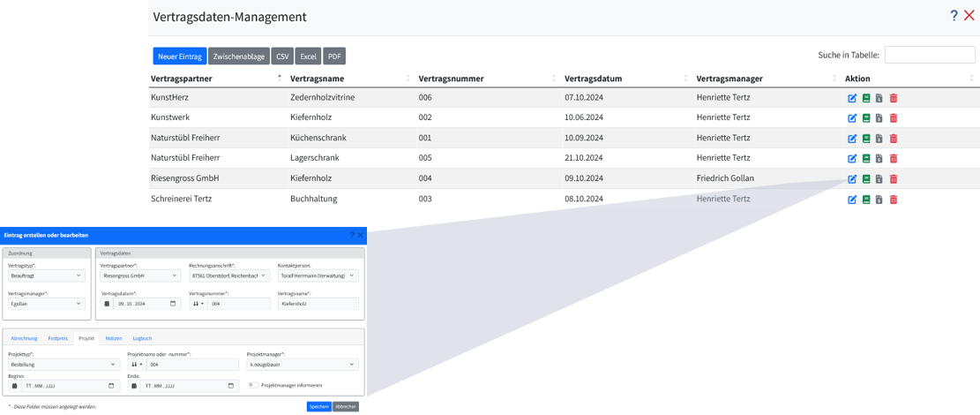980x415 pixels.
Task: Switch to the Notizen tab
Action: point(114,338)
